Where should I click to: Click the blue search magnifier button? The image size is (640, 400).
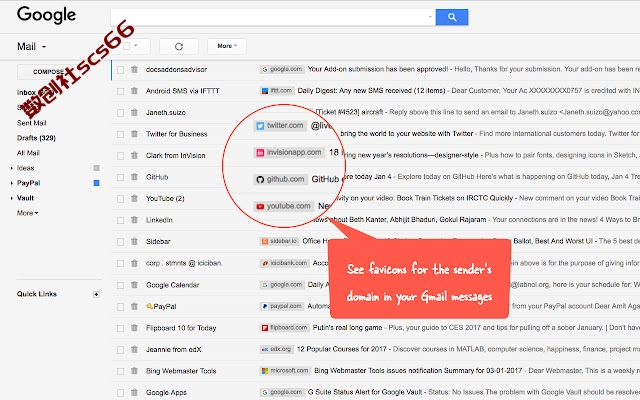click(451, 17)
